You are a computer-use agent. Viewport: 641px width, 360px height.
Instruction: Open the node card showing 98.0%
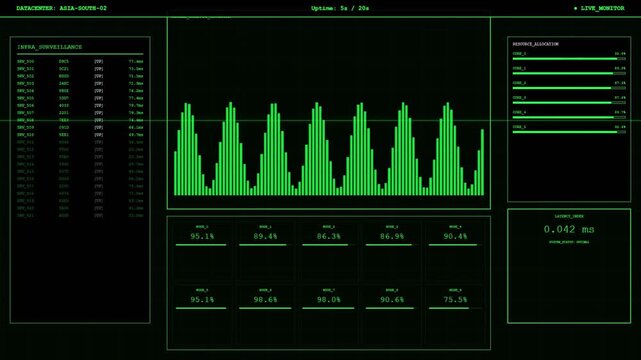pyautogui.click(x=329, y=315)
